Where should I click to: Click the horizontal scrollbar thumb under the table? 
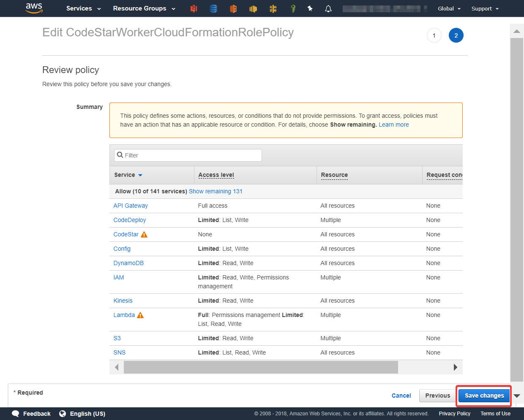click(261, 367)
